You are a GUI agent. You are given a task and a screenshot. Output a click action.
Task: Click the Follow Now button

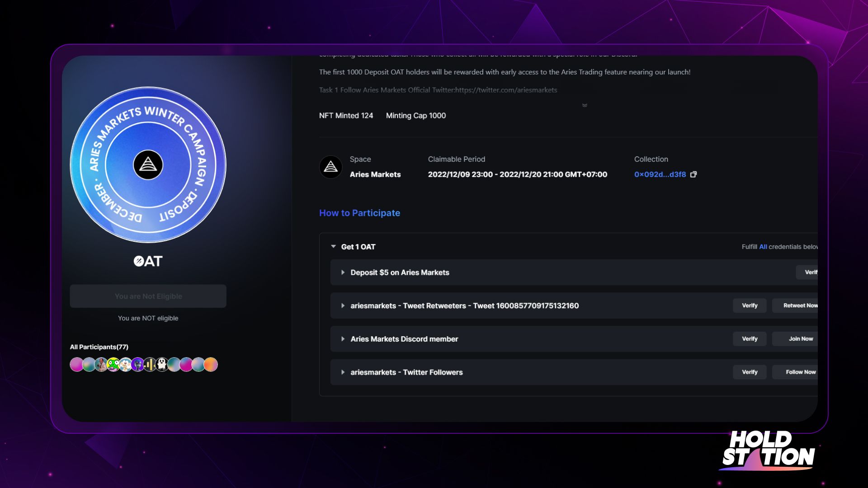coord(795,372)
